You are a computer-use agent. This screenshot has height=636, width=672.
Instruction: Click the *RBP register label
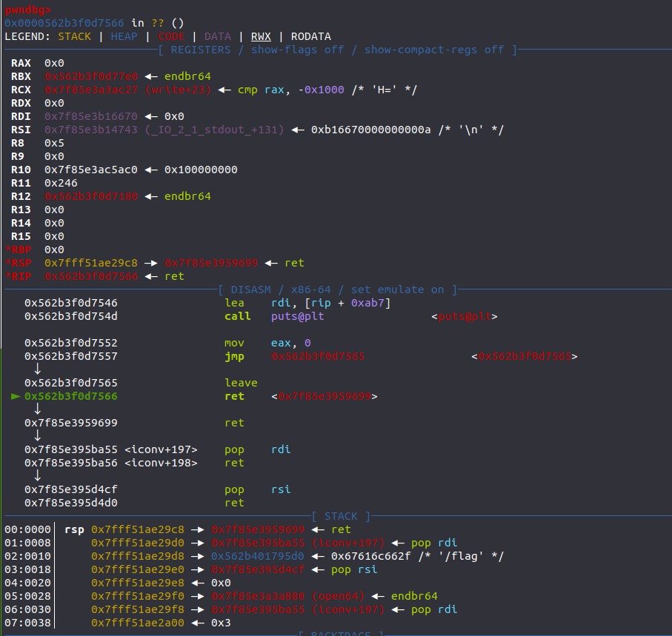18,250
